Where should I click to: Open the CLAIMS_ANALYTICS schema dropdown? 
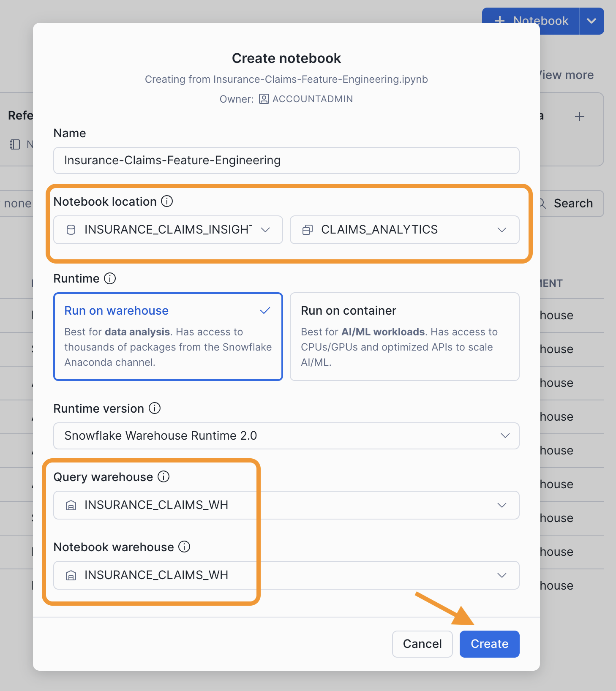click(502, 230)
